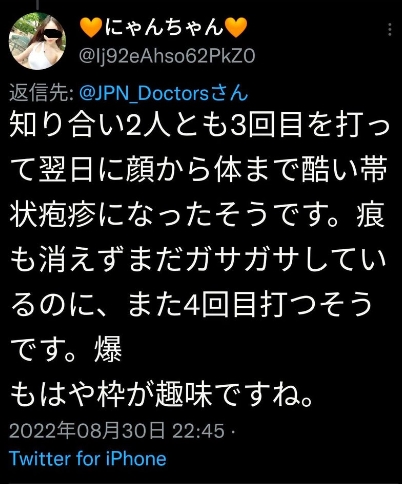Click the 爆 character in the tweet
Screen dimensions: 402x484
coord(108,350)
